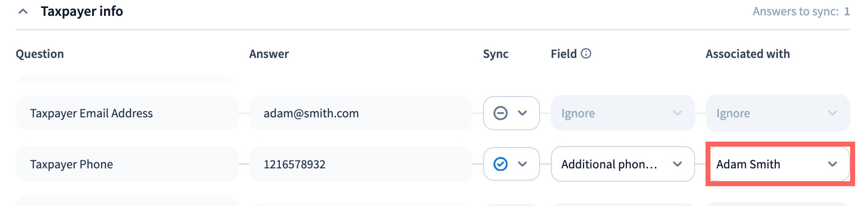Click the Answer column header
This screenshot has height=206, width=868.
pos(269,54)
